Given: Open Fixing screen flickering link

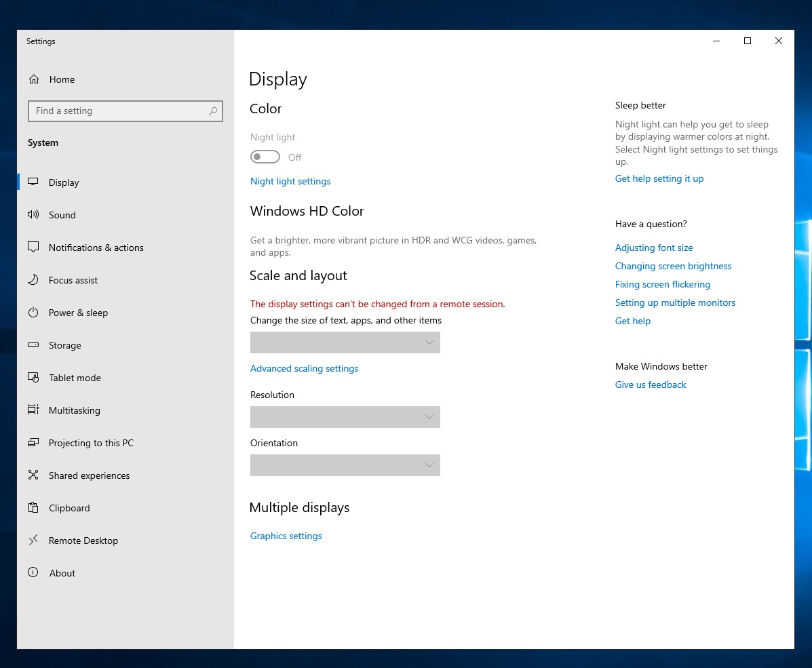Looking at the screenshot, I should point(662,284).
